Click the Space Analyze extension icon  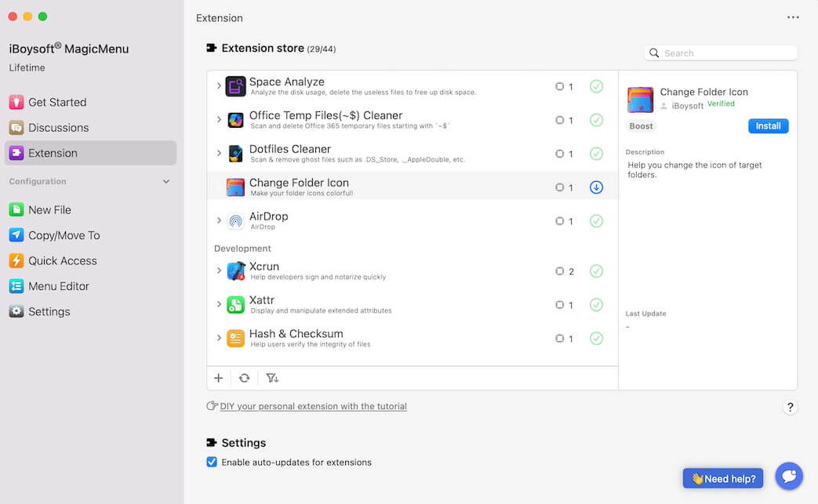[x=236, y=85]
